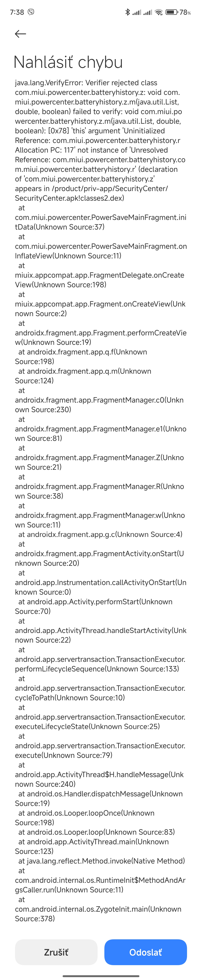Tap the Looper.loop(Unknown Source:83) line

click(96, 832)
